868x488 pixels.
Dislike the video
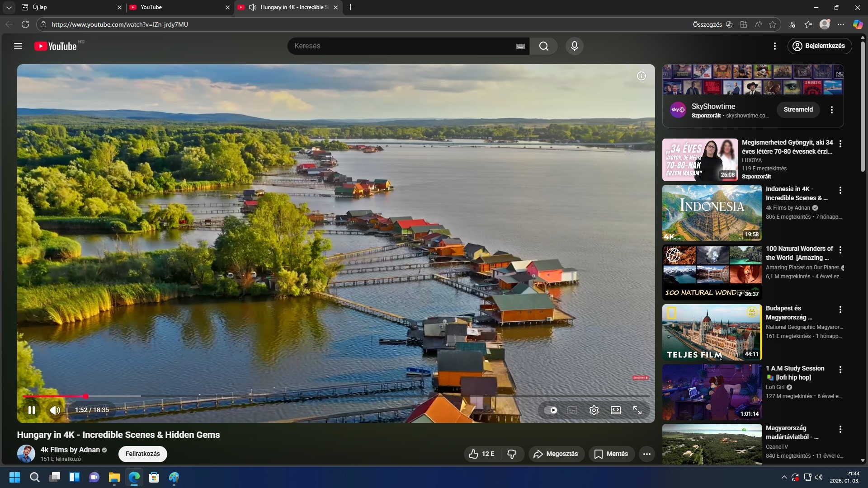tap(512, 454)
